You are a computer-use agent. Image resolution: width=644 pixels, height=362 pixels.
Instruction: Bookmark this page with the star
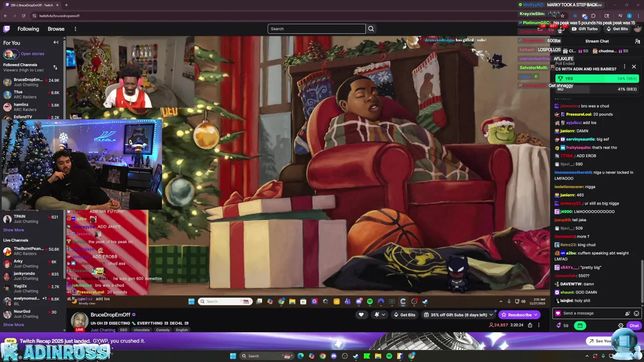[562, 16]
